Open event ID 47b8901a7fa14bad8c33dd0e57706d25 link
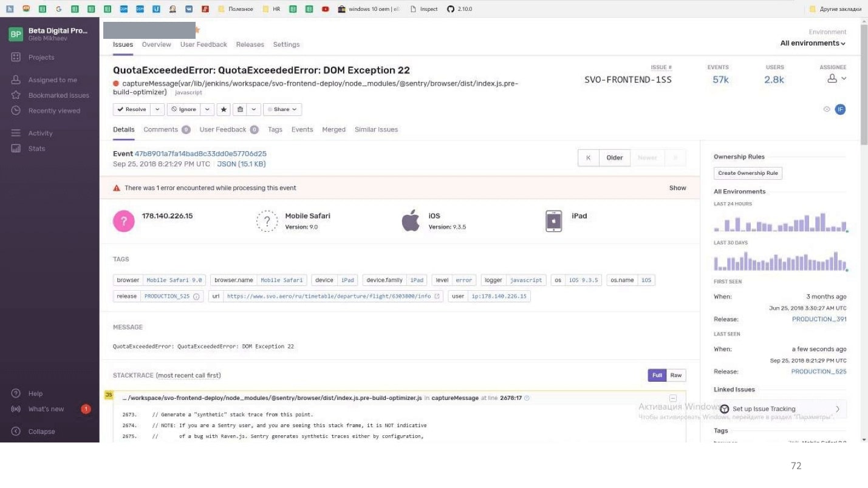Viewport: 868px width, 488px height. tap(200, 154)
